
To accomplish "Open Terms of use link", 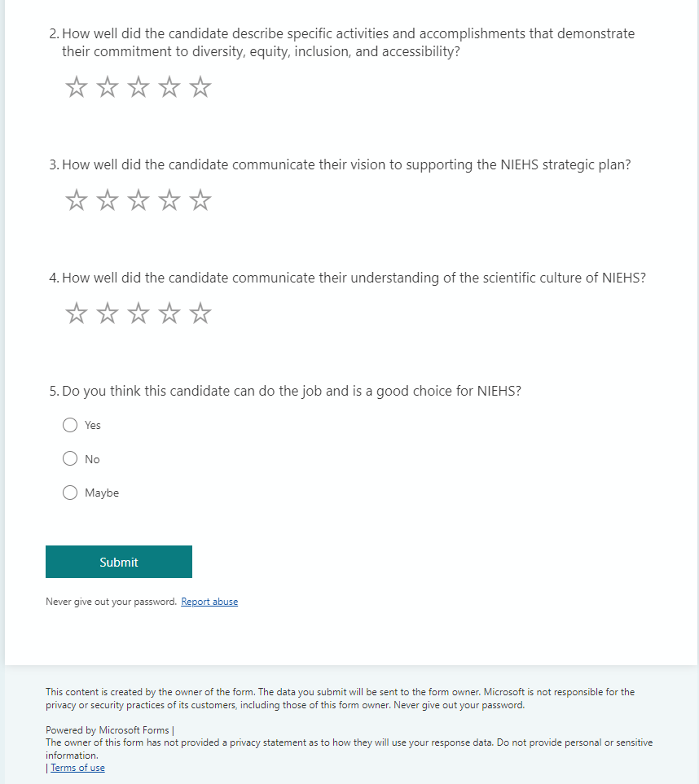I will click(x=77, y=768).
